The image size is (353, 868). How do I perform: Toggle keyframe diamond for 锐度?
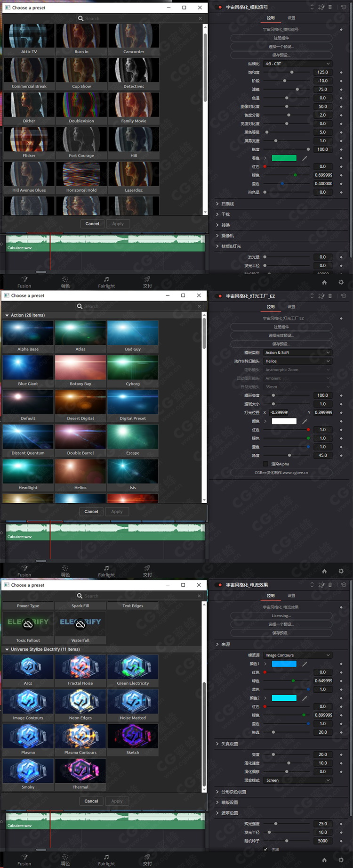click(341, 149)
